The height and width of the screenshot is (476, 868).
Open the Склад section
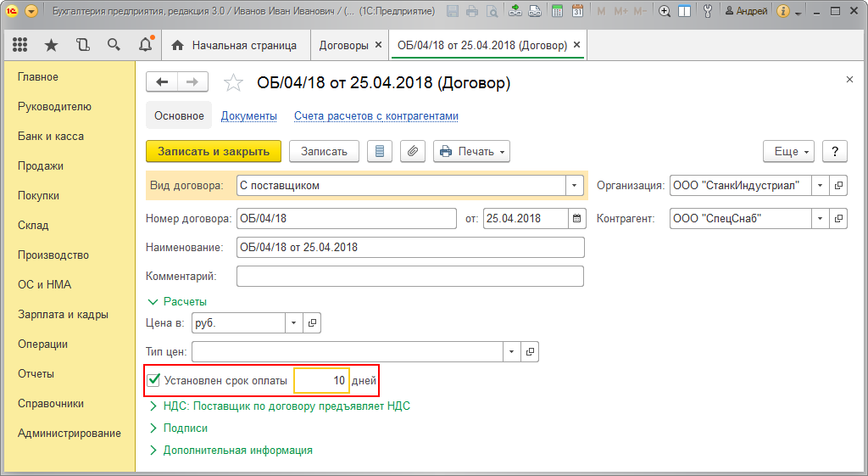(33, 225)
